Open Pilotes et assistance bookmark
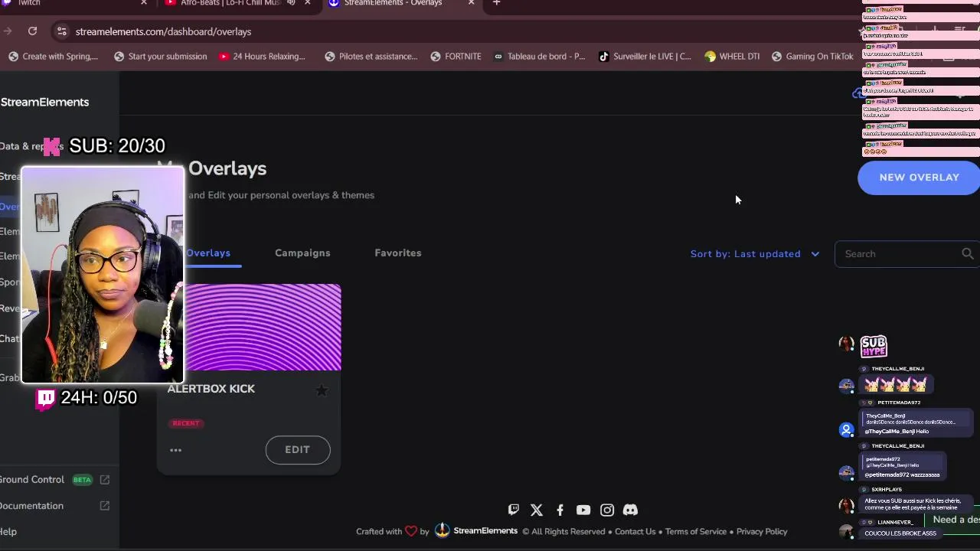 [x=371, y=56]
